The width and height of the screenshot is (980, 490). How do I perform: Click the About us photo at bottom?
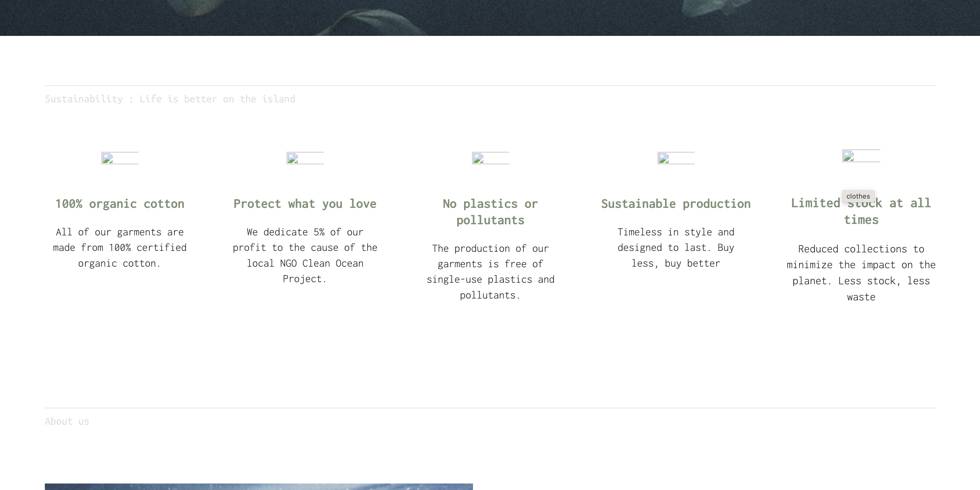click(x=259, y=487)
